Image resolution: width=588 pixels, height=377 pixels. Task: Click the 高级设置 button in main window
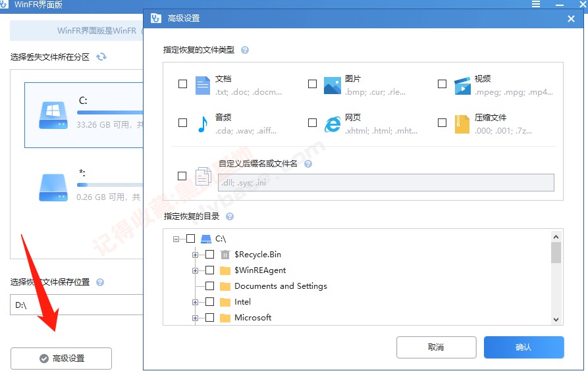tap(61, 359)
